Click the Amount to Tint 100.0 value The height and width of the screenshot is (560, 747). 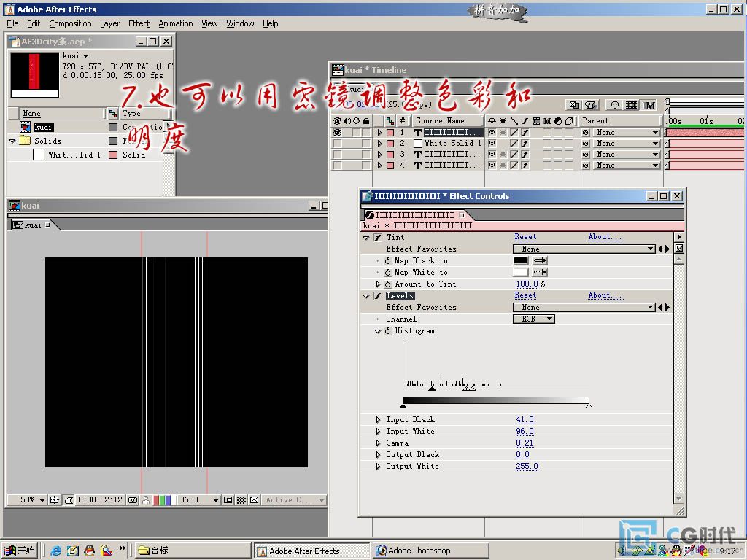pos(527,284)
